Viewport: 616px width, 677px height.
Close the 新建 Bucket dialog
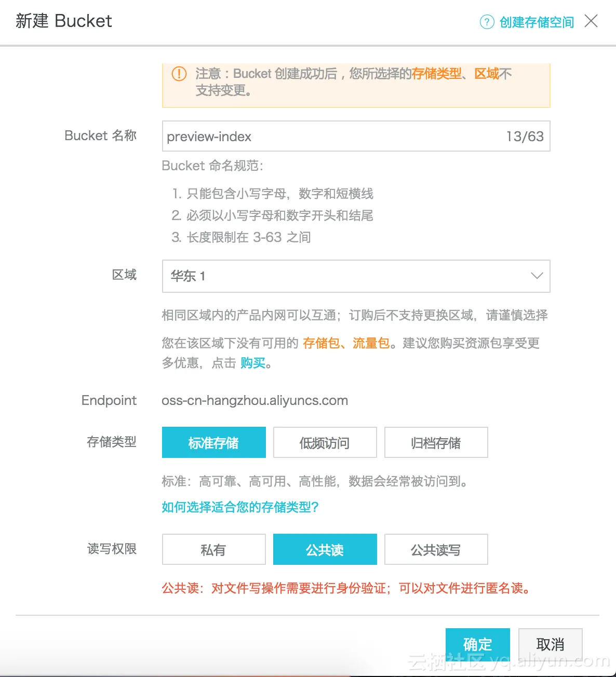(591, 21)
